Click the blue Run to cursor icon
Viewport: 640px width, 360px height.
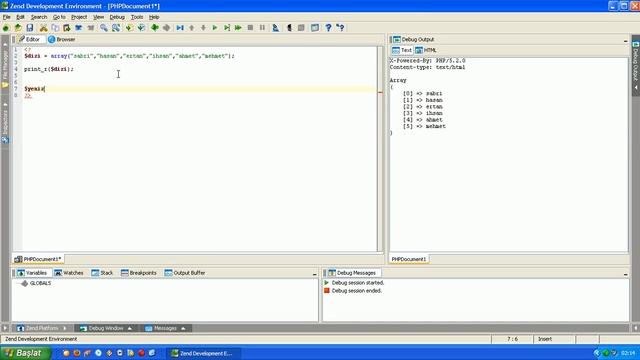180,28
